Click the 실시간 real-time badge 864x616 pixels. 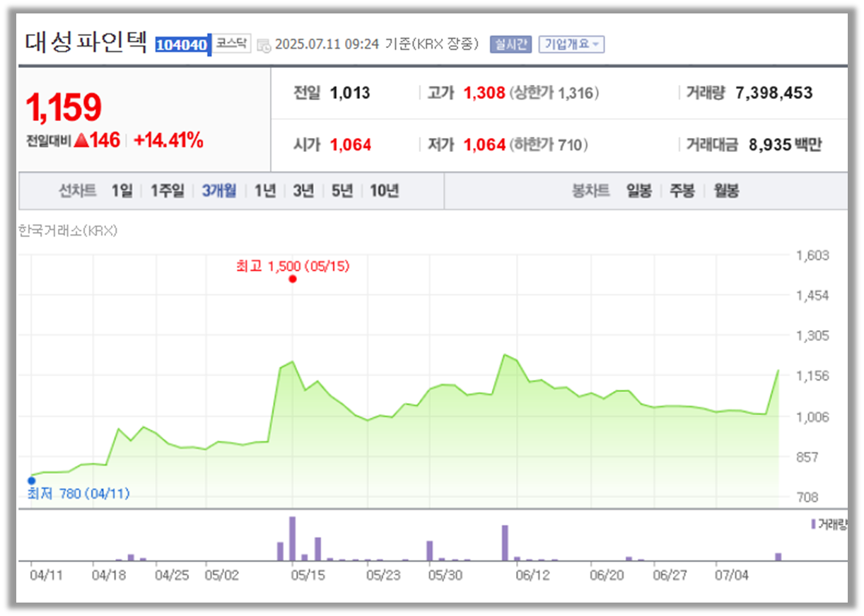(x=510, y=45)
